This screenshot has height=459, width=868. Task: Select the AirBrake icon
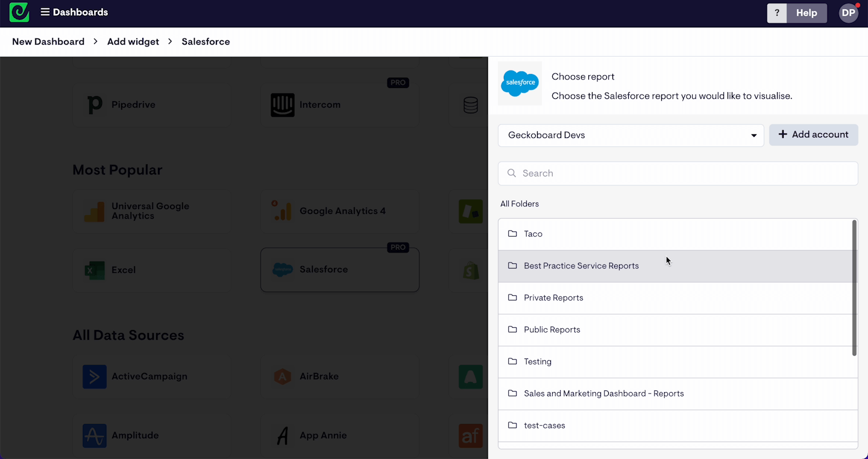tap(283, 376)
